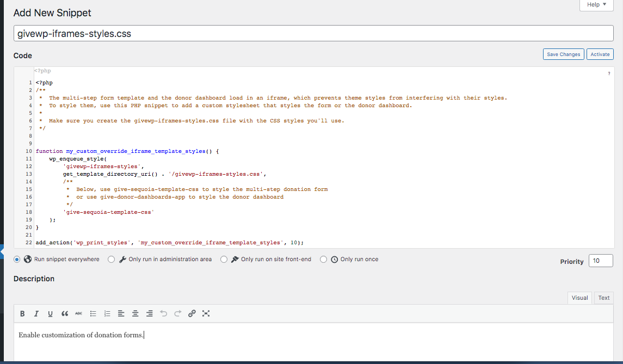
Task: Insert a blockquote in the description
Action: point(65,313)
